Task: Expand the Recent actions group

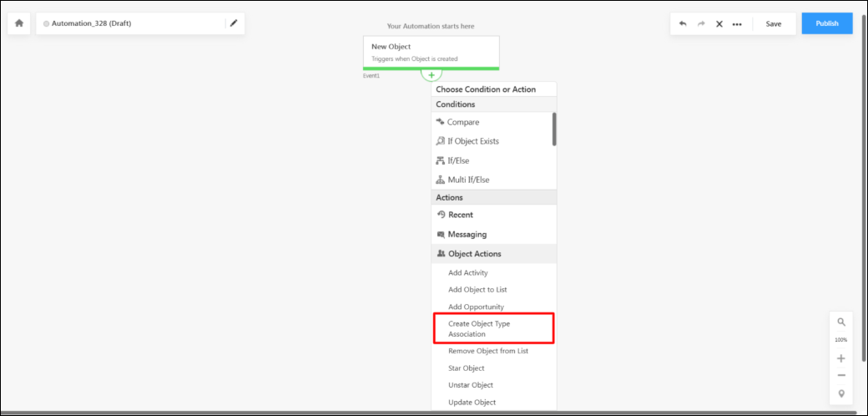Action: (x=461, y=215)
